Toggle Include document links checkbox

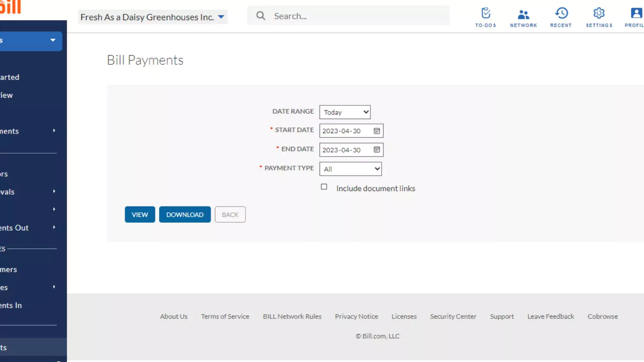(x=324, y=187)
